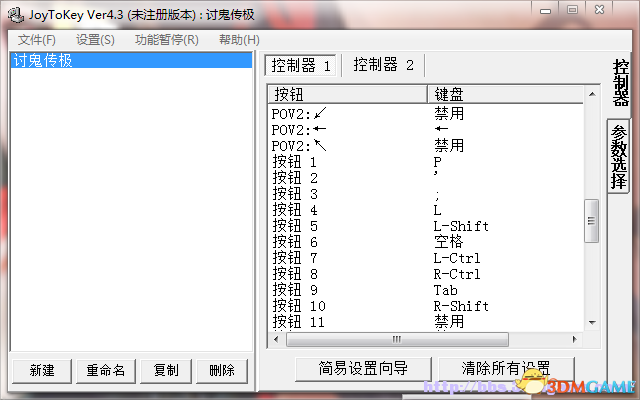This screenshot has height=400, width=640.
Task: Click the horizontal scrollbar left arrow
Action: click(276, 340)
